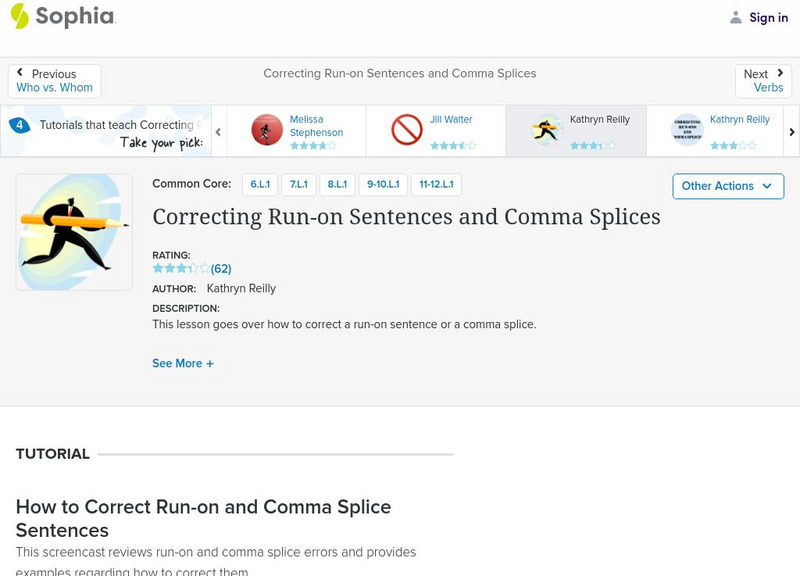
Task: Open Common Core standard 11-12.L.1
Action: 436,185
